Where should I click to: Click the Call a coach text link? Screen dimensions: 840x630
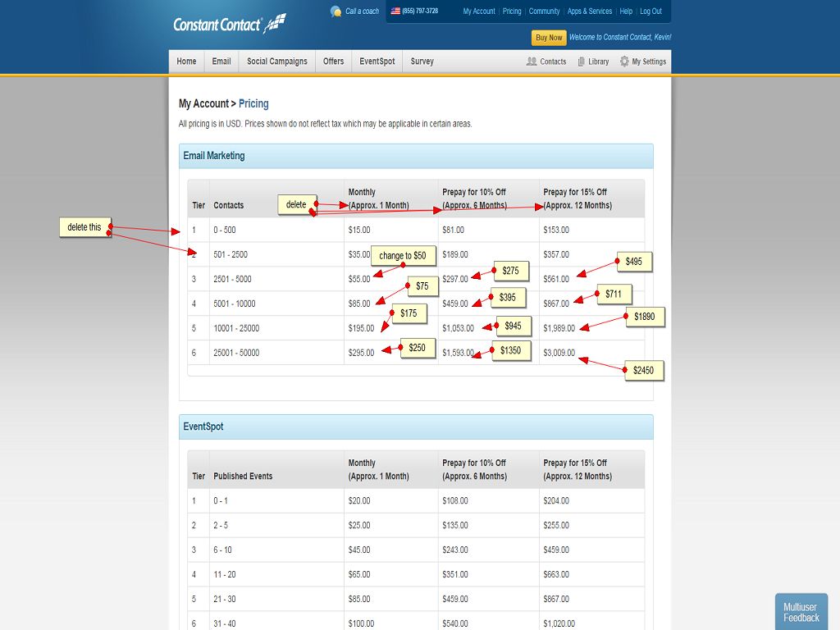[x=362, y=11]
